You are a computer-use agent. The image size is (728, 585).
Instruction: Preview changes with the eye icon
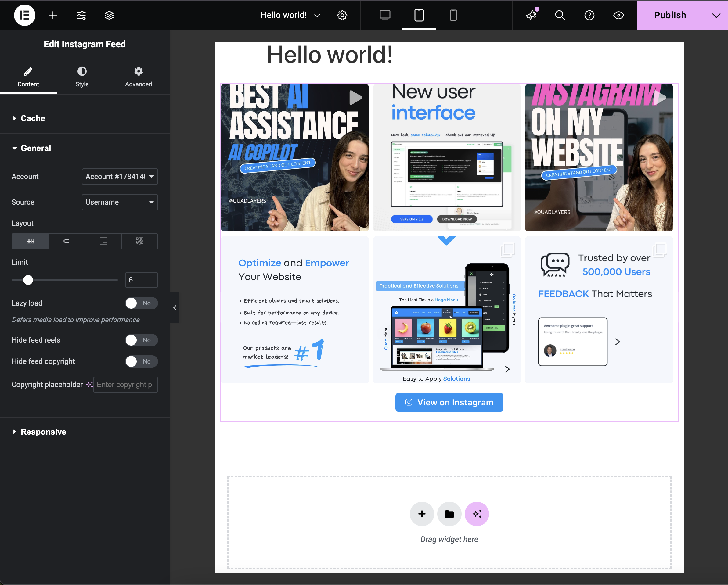pos(618,15)
